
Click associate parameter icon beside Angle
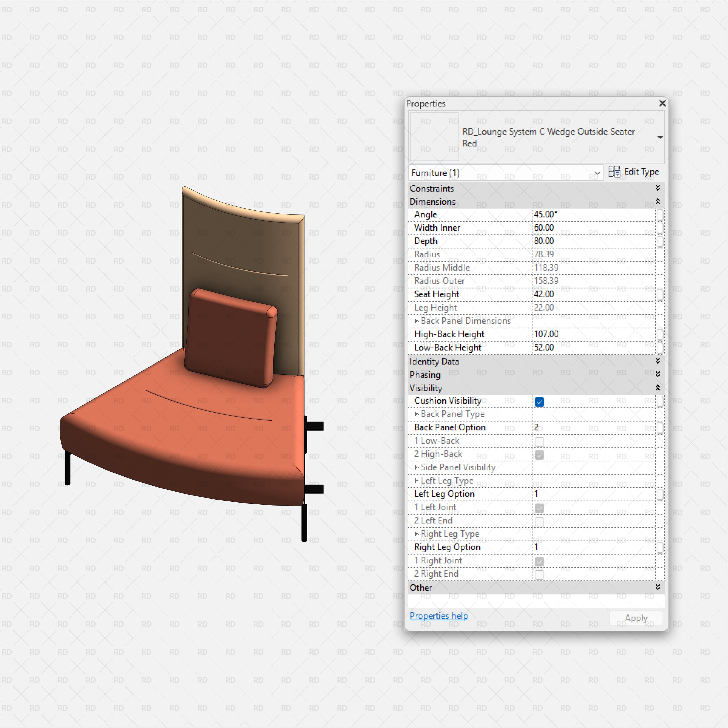pos(660,214)
